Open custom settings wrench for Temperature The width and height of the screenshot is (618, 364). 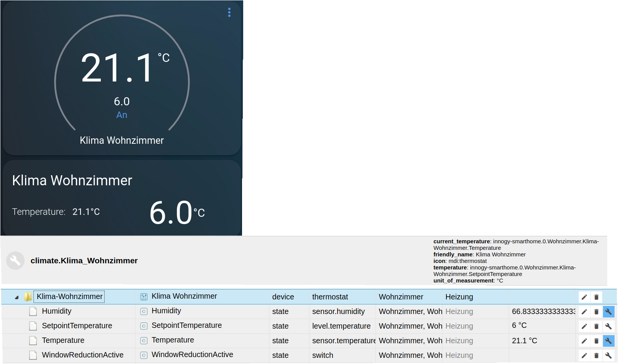(x=608, y=341)
